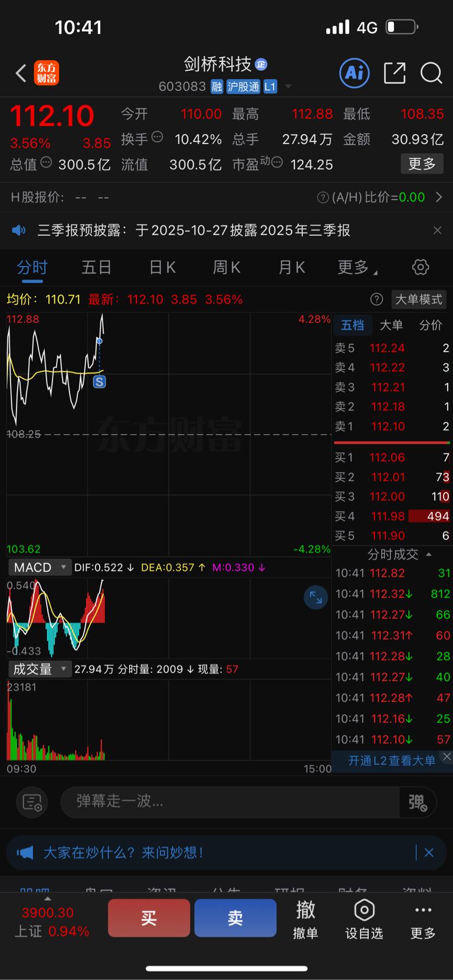Tap the info icon next to 市盈动
The height and width of the screenshot is (980, 453).
click(277, 162)
